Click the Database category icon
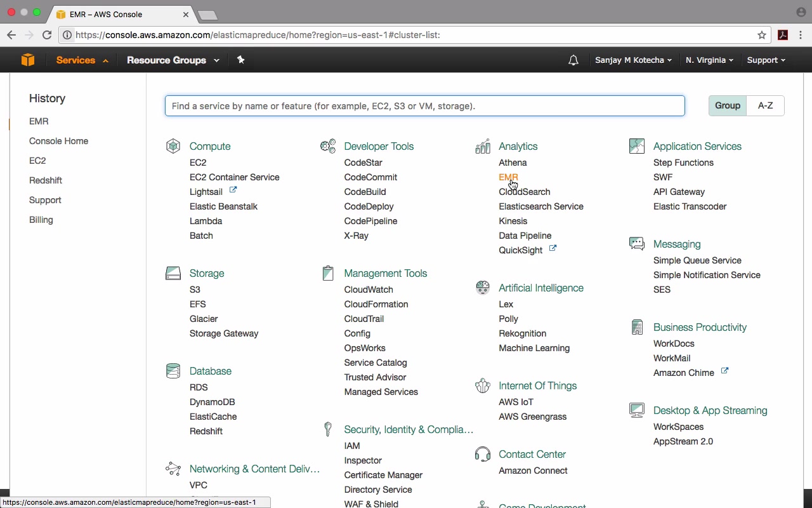 coord(173,371)
